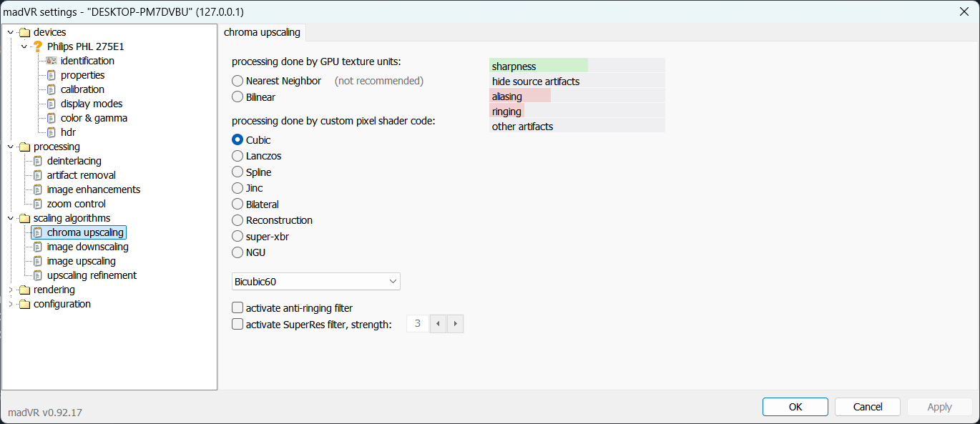Expand the rendering tree node
This screenshot has height=424, width=980.
(11, 290)
